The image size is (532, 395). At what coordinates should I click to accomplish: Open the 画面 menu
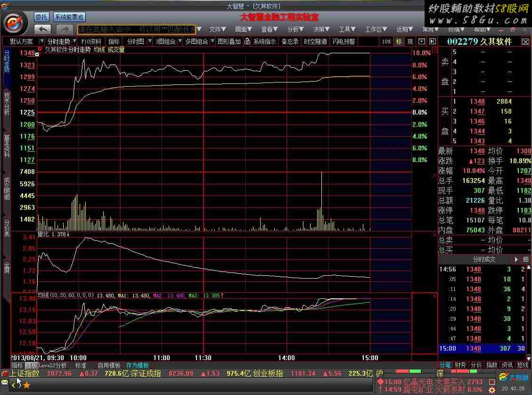click(x=243, y=30)
